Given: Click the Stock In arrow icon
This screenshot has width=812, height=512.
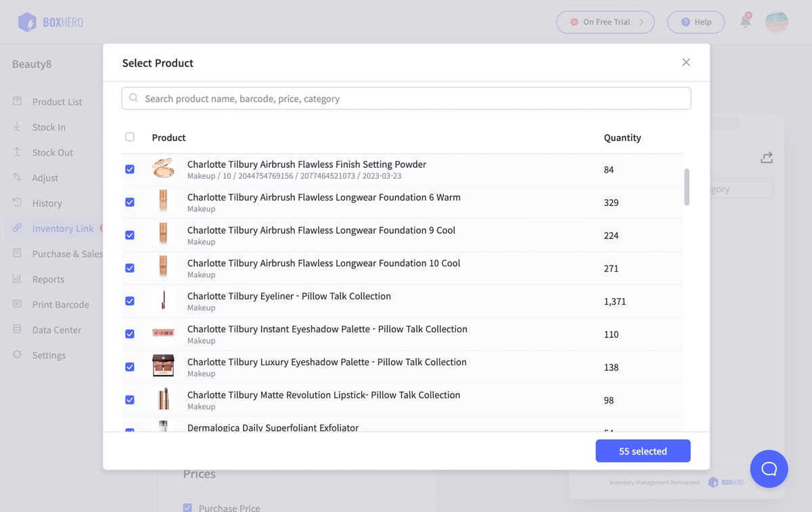Looking at the screenshot, I should point(17,127).
